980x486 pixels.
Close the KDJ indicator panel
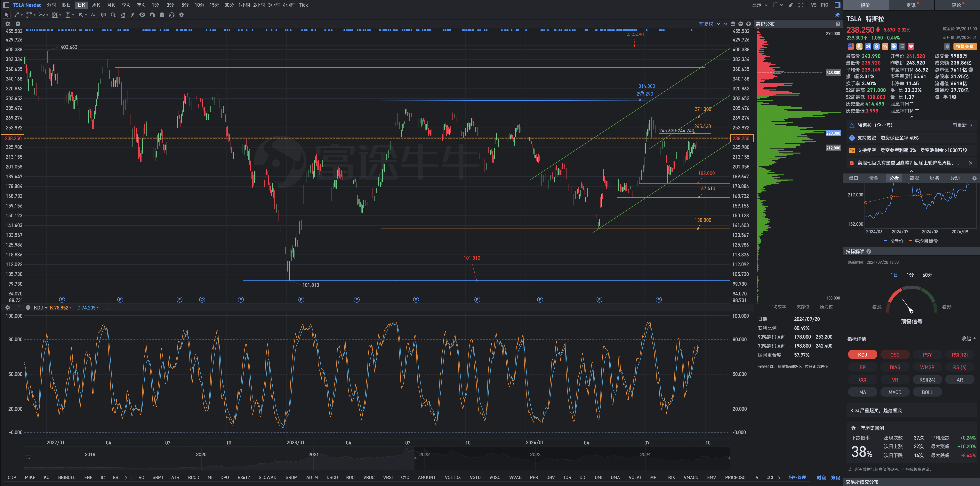click(28, 307)
